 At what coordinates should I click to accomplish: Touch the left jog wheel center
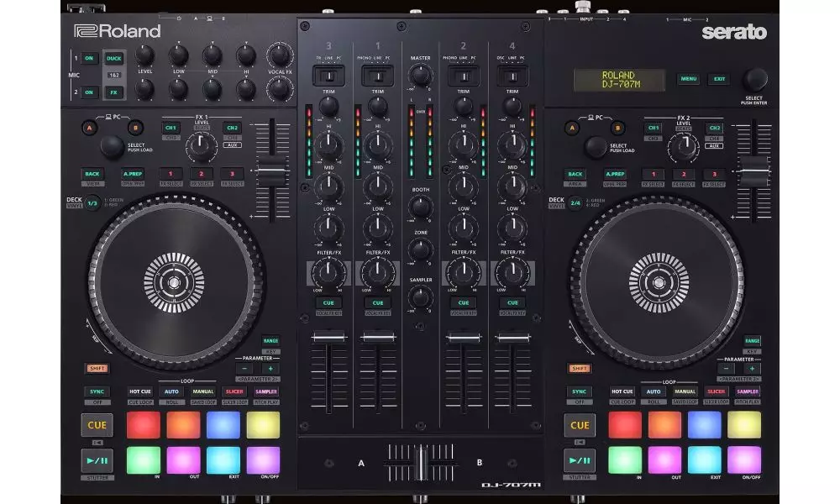(174, 282)
